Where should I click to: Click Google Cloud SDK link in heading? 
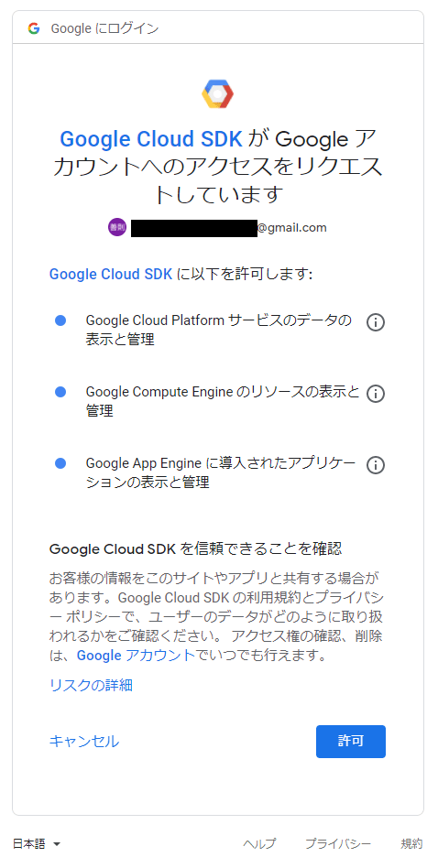(x=151, y=139)
